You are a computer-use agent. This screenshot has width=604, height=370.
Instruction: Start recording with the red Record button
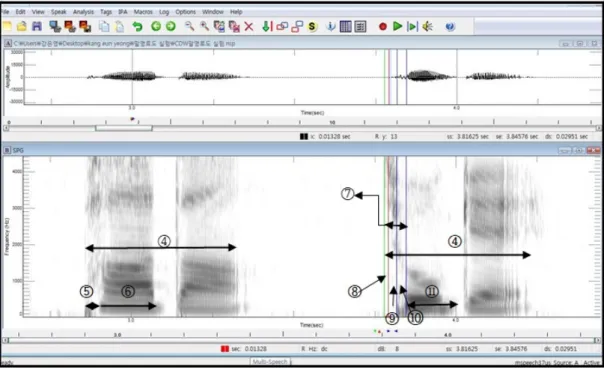pos(383,26)
